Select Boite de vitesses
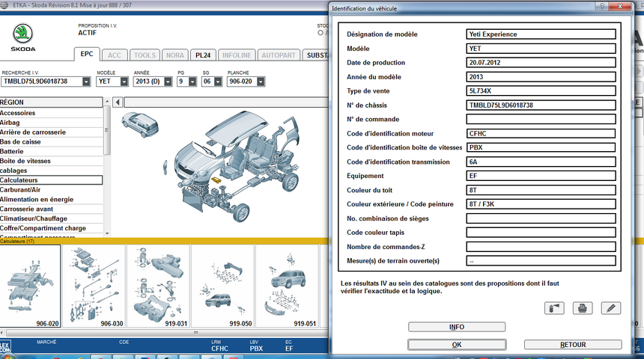Image resolution: width=644 pixels, height=359 pixels. click(x=52, y=161)
